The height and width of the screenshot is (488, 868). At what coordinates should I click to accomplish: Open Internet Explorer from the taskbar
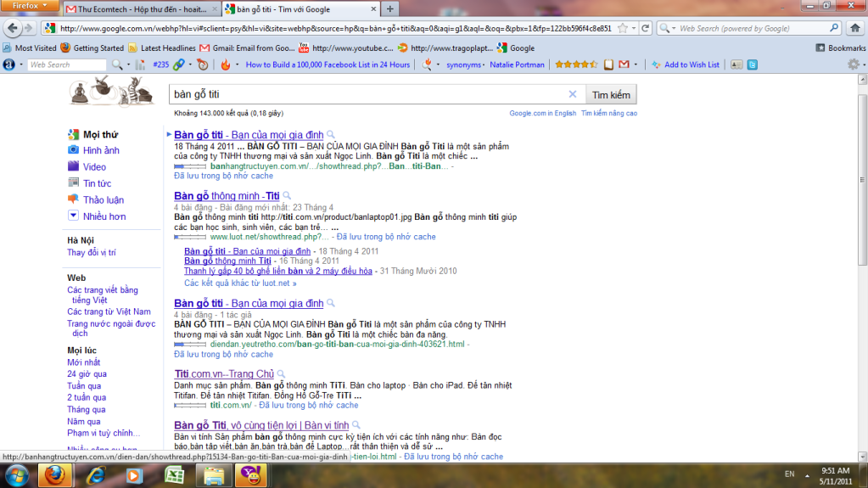coord(97,476)
